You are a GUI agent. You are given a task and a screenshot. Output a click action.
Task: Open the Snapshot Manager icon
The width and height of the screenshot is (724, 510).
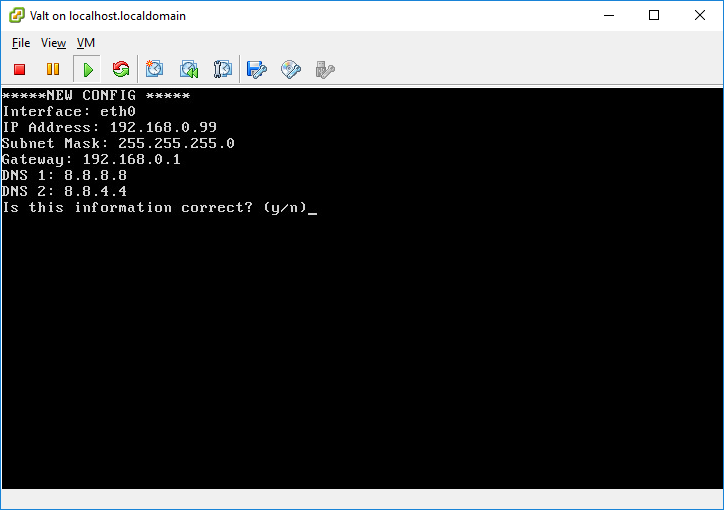coord(223,69)
